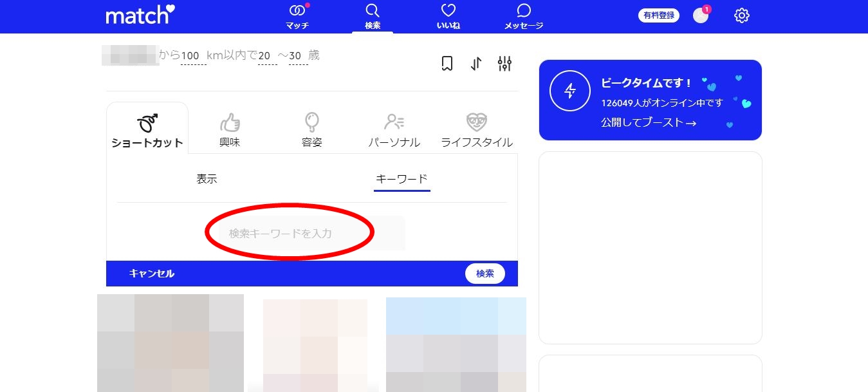Click キャンセル in the blue bar
This screenshot has width=868, height=392.
click(152, 274)
